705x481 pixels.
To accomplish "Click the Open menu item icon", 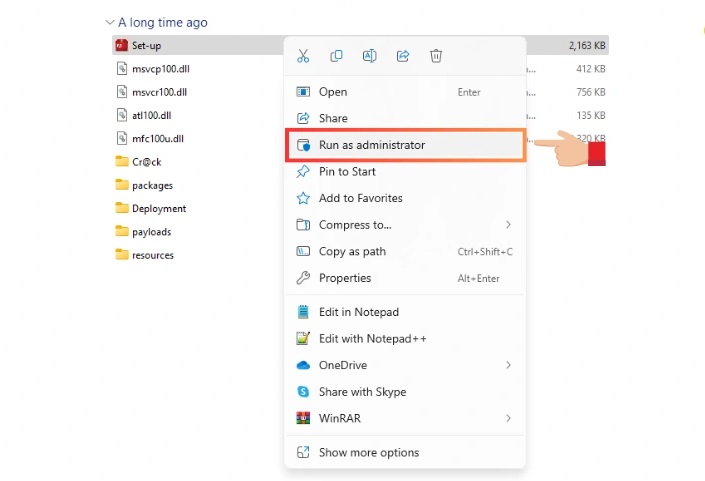I will pos(303,92).
